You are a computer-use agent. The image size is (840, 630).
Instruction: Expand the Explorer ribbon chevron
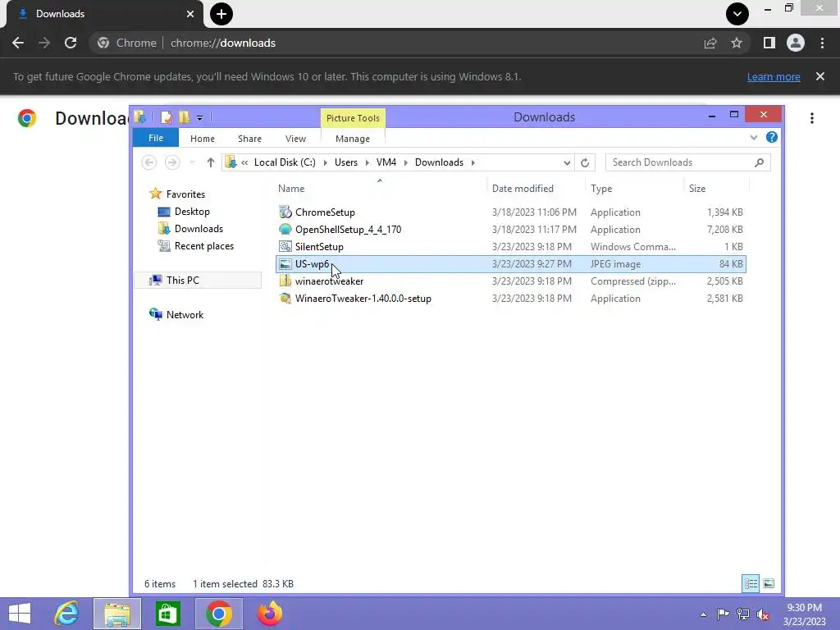(754, 138)
